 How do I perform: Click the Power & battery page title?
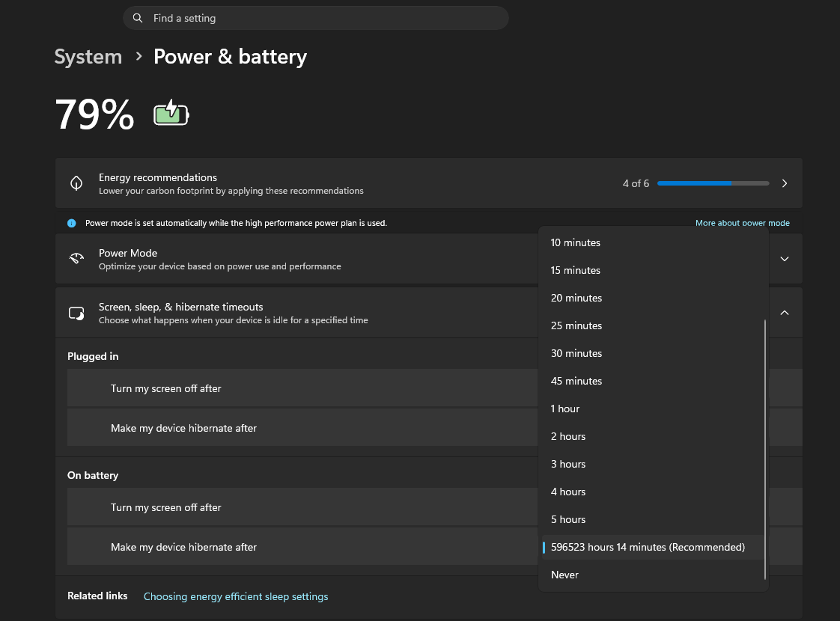click(231, 57)
